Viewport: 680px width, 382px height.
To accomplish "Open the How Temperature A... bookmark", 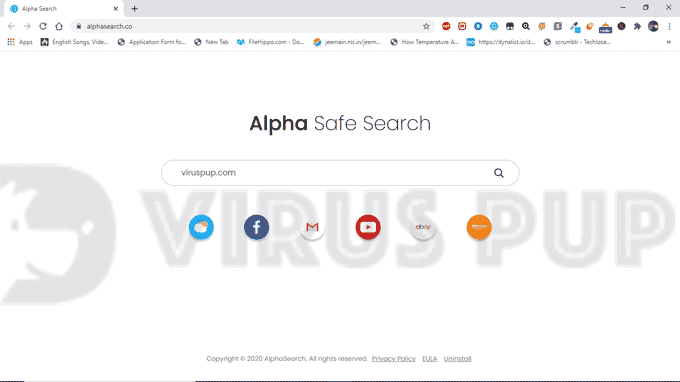I will click(425, 42).
